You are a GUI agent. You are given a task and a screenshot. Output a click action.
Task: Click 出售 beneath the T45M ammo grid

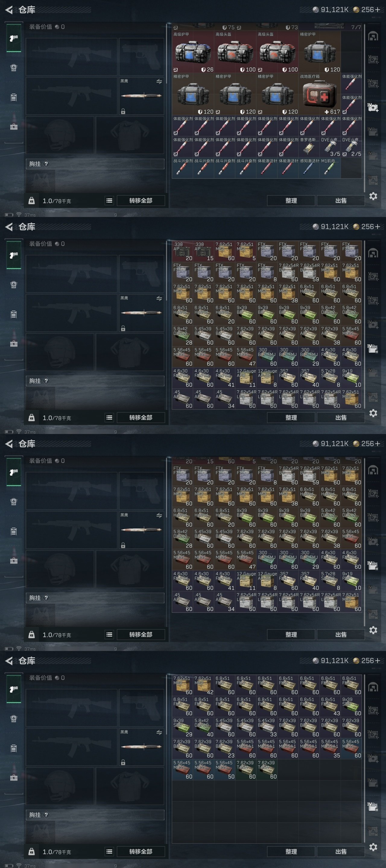coord(341,851)
